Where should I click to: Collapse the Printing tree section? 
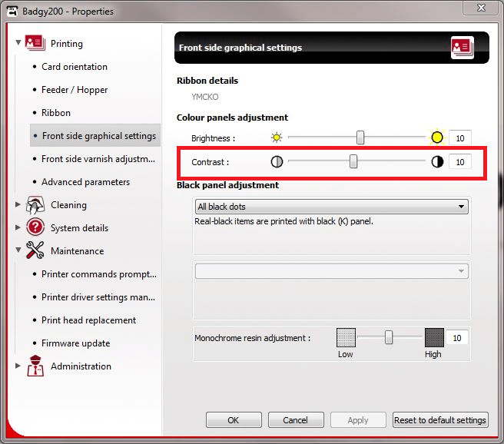tap(18, 42)
